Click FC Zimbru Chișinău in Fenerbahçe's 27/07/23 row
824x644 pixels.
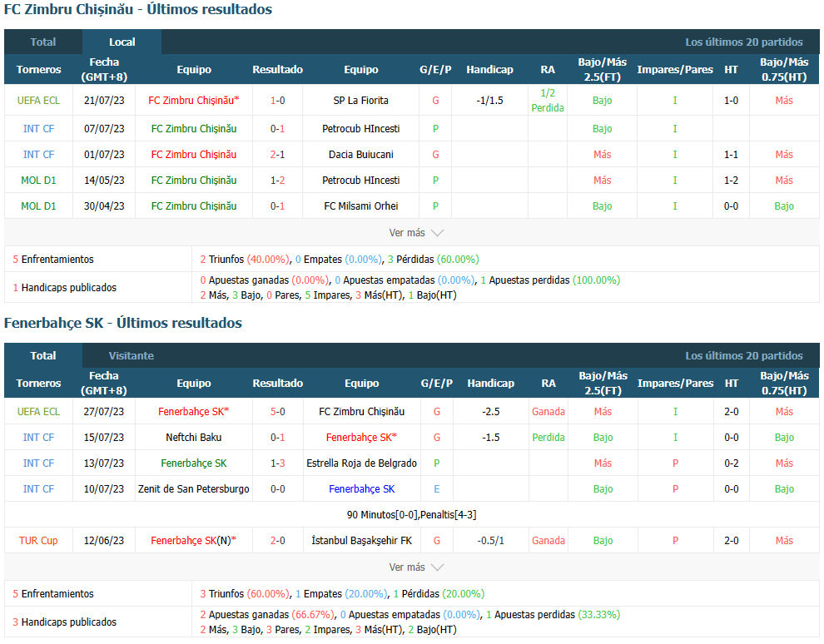(x=361, y=411)
